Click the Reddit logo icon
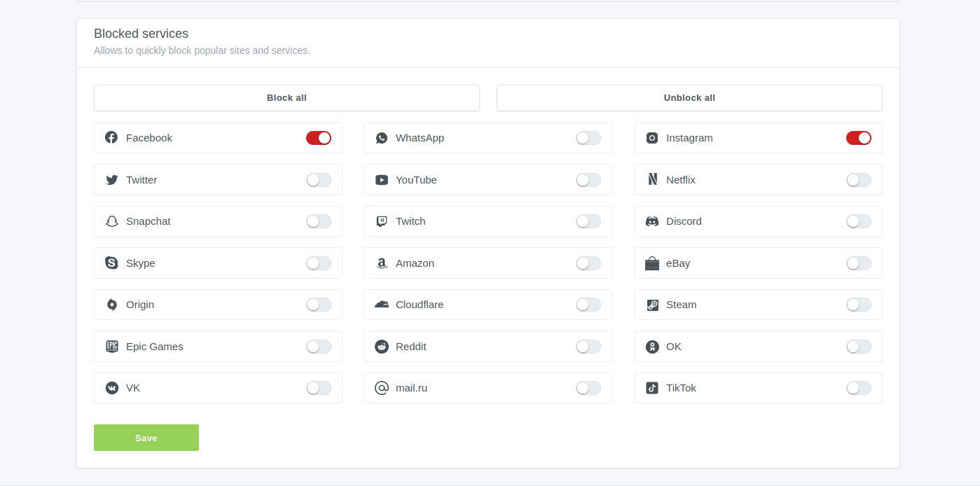Viewport: 980px width, 486px height. (x=381, y=347)
